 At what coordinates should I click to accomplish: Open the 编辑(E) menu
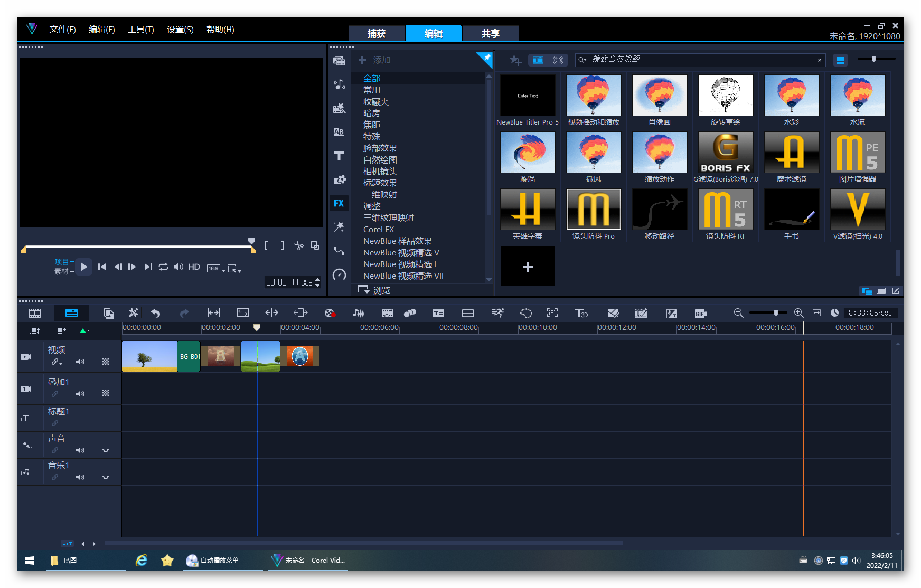101,30
